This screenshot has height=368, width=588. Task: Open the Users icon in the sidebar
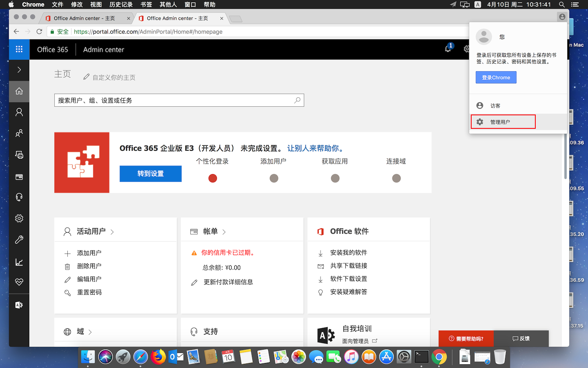(x=19, y=112)
